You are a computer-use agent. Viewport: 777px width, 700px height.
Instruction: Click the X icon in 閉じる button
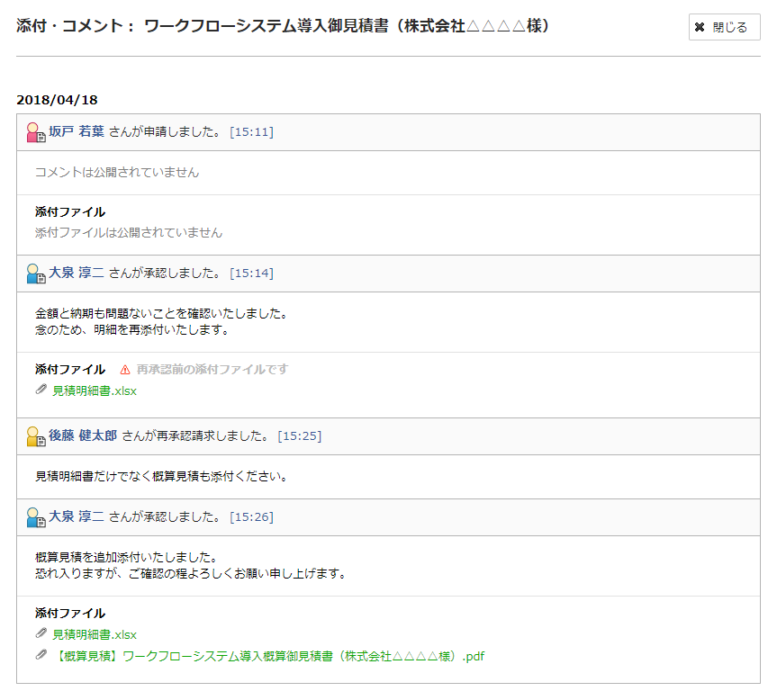[700, 27]
